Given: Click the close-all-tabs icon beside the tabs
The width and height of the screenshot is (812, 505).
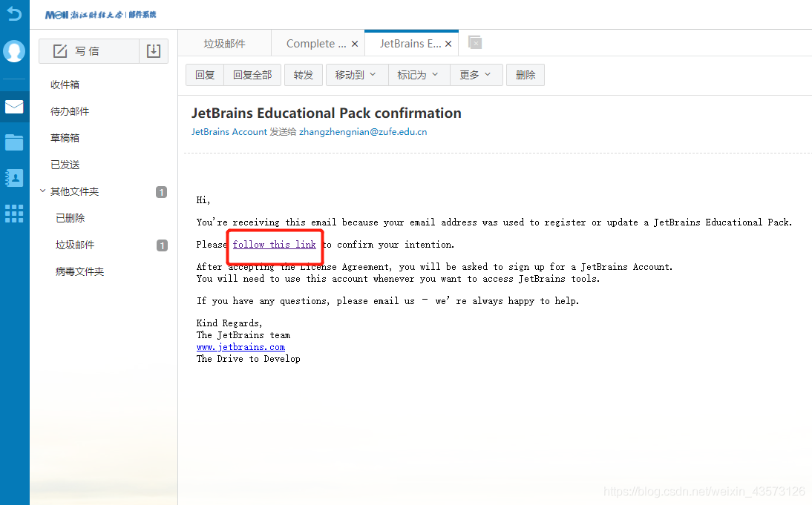Looking at the screenshot, I should (475, 43).
